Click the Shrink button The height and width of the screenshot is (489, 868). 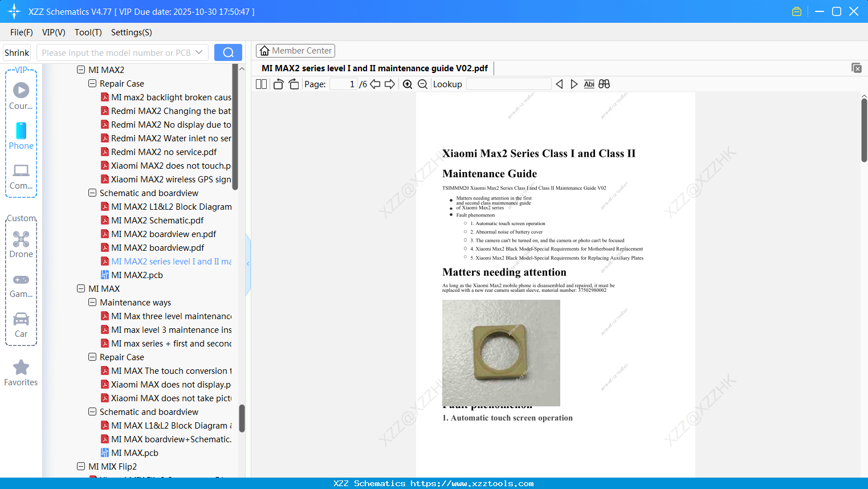(17, 52)
